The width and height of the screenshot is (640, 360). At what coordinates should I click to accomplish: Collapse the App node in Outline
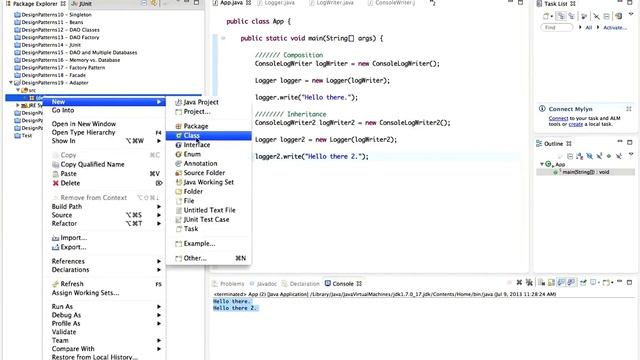click(542, 164)
